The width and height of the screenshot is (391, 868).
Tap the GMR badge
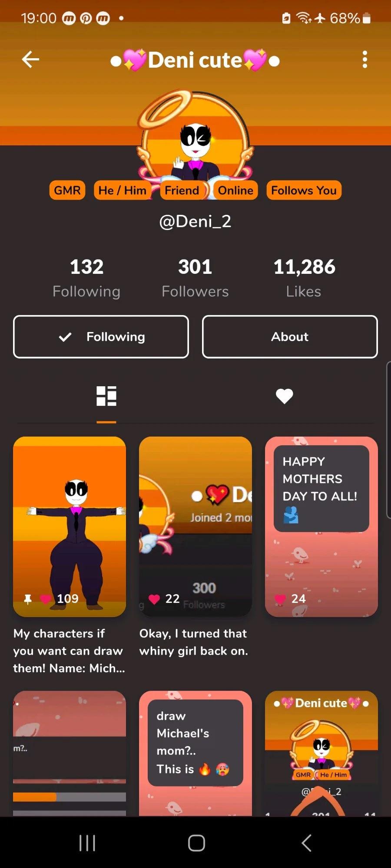(x=67, y=191)
